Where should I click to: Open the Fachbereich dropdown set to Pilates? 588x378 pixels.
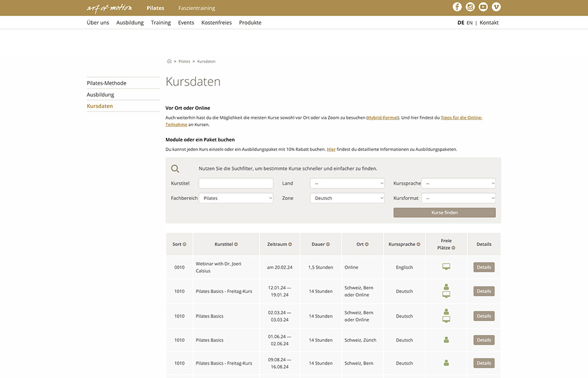point(236,198)
